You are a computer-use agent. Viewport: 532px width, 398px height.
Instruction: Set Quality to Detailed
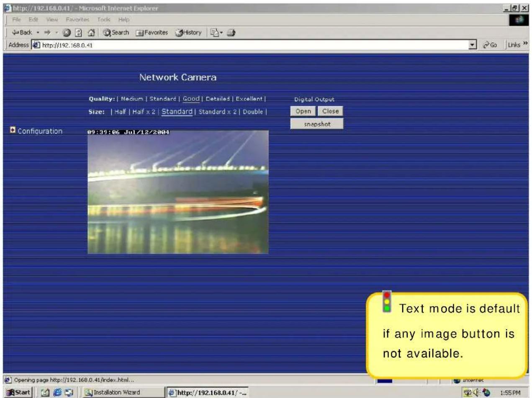pos(218,99)
